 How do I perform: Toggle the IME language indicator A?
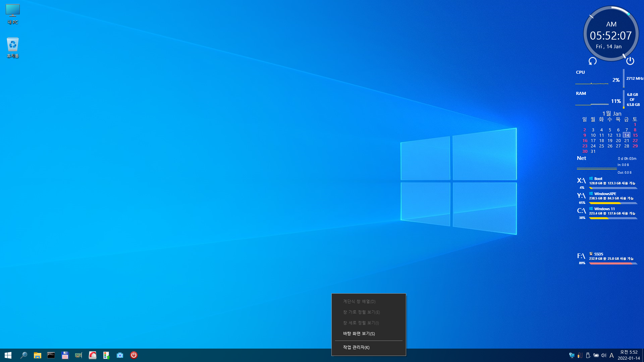[x=611, y=355]
